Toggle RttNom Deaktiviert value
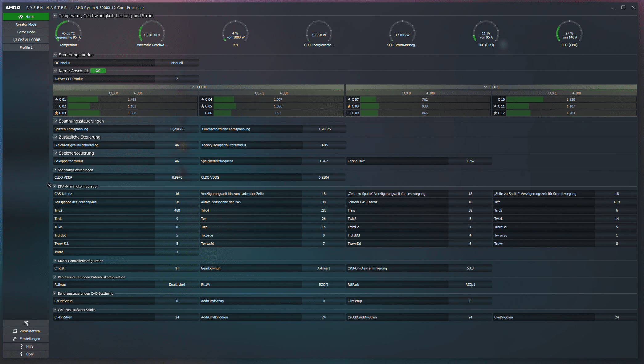644x364 pixels. [x=177, y=285]
